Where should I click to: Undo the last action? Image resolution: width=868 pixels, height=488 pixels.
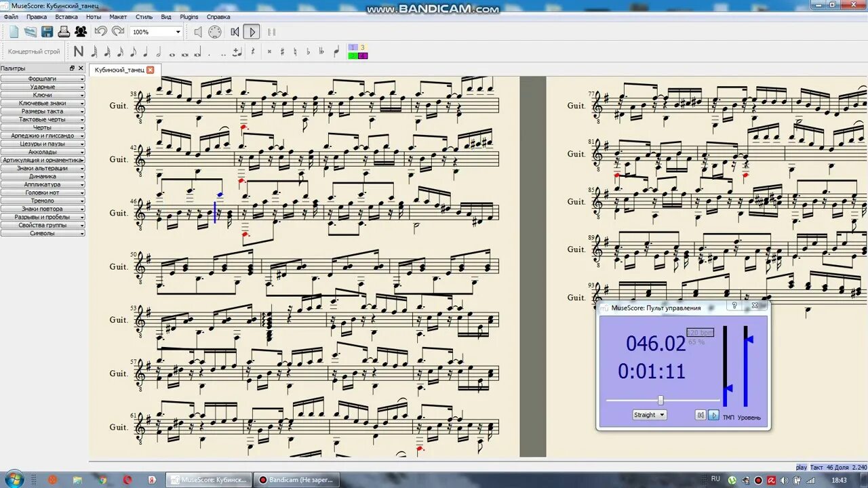coord(100,31)
